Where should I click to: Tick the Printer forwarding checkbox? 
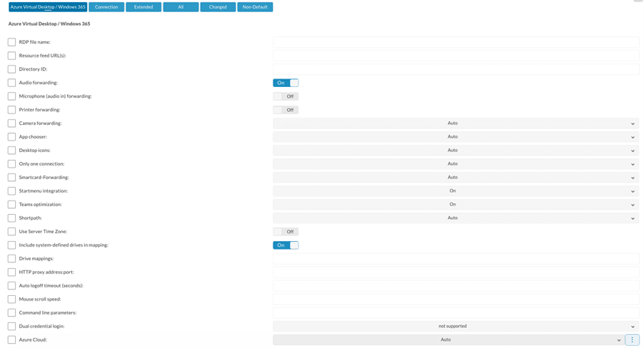(x=11, y=110)
